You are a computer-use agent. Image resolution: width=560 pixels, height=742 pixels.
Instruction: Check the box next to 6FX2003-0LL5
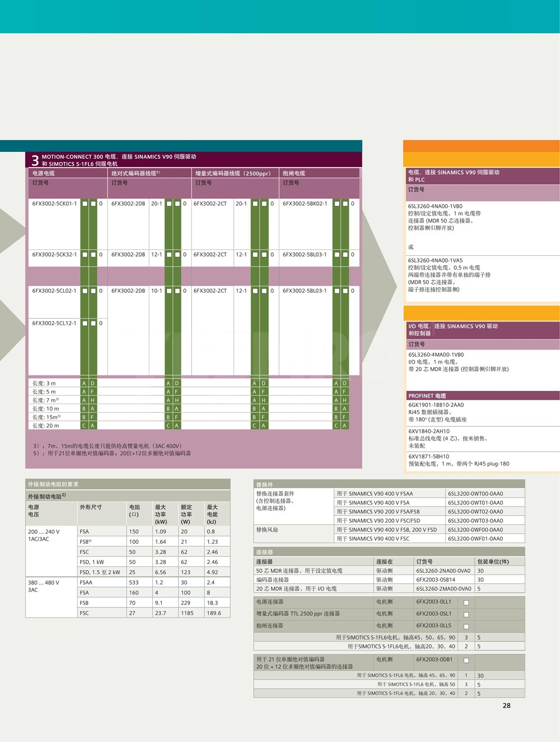coord(466,626)
